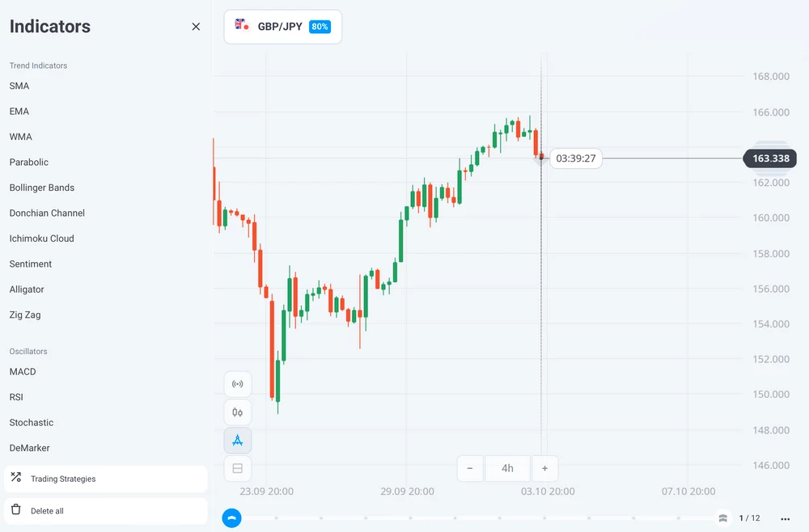Click the chart layout split icon
809x532 pixels.
(x=237, y=468)
